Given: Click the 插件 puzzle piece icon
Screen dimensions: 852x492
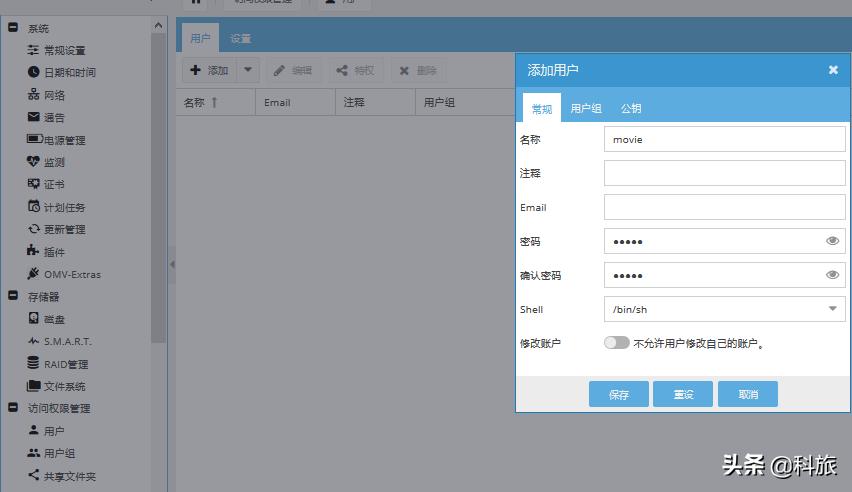Looking at the screenshot, I should (x=34, y=252).
